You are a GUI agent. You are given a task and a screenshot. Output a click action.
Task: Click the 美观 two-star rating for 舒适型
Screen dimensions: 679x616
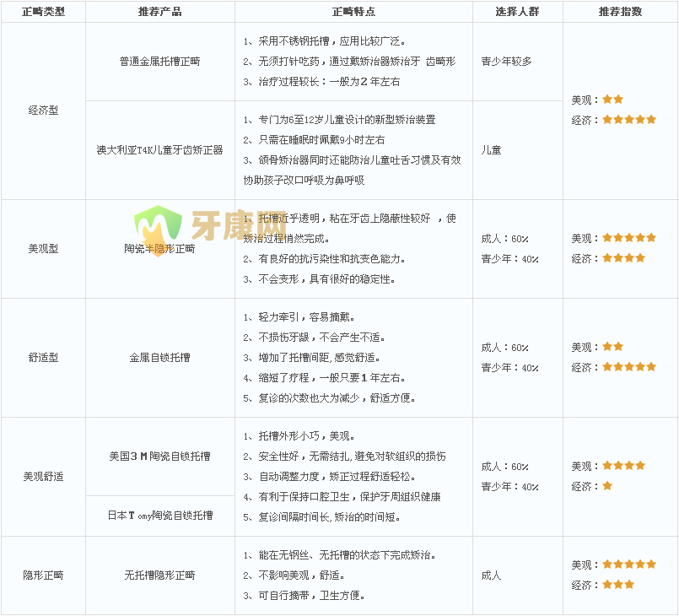click(612, 347)
